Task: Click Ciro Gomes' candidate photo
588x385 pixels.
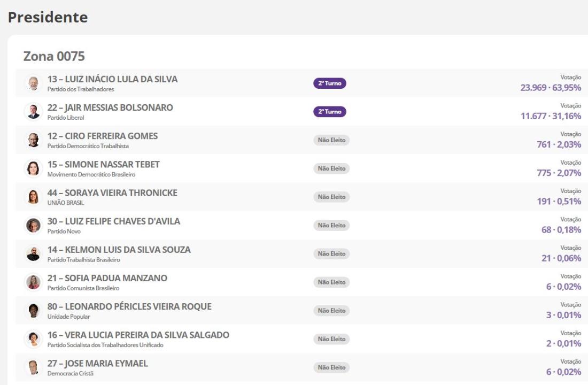Action: point(33,140)
